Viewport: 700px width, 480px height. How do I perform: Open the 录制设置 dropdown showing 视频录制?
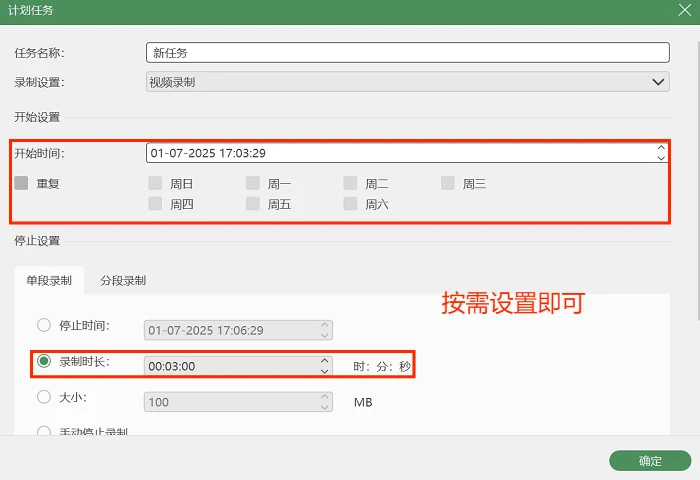[x=408, y=82]
